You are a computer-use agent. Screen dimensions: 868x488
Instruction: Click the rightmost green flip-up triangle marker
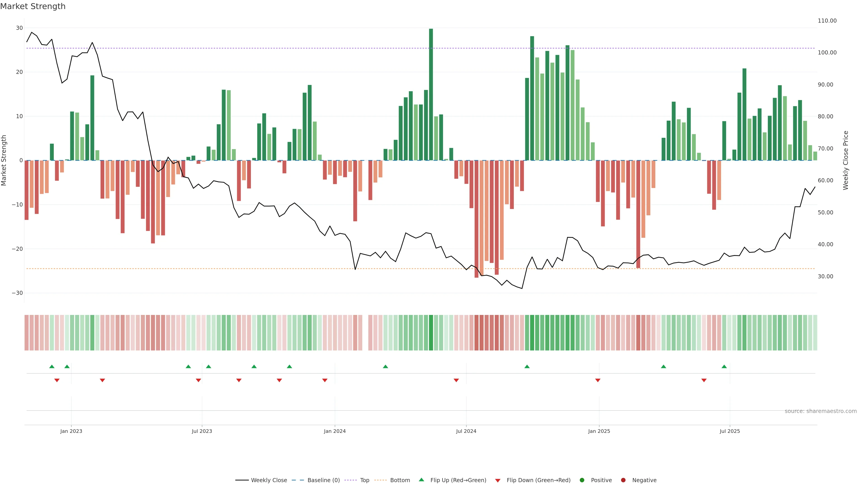tap(724, 366)
